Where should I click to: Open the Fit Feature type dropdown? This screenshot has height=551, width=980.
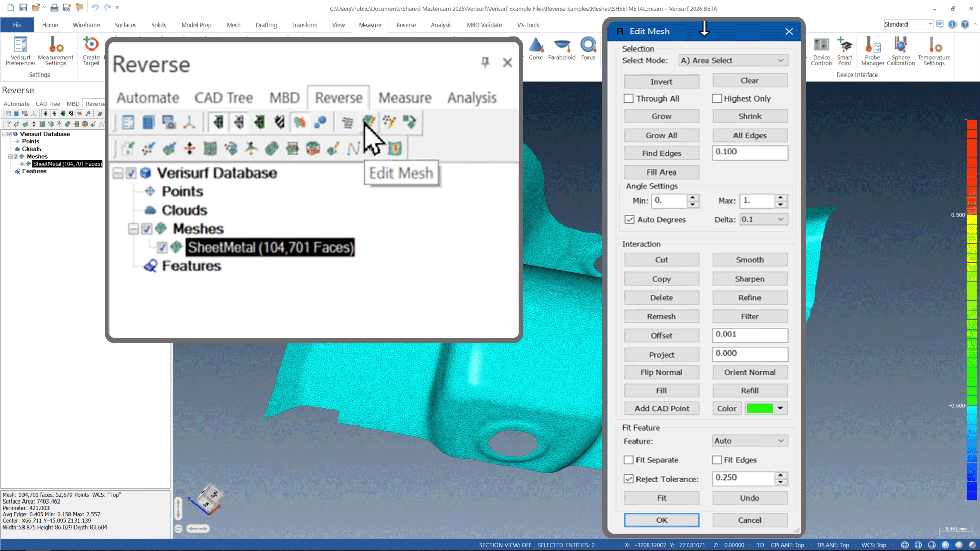click(749, 441)
